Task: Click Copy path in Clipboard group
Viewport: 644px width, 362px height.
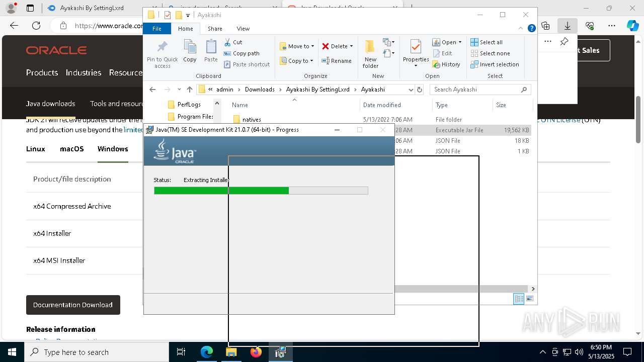Action: pyautogui.click(x=242, y=53)
